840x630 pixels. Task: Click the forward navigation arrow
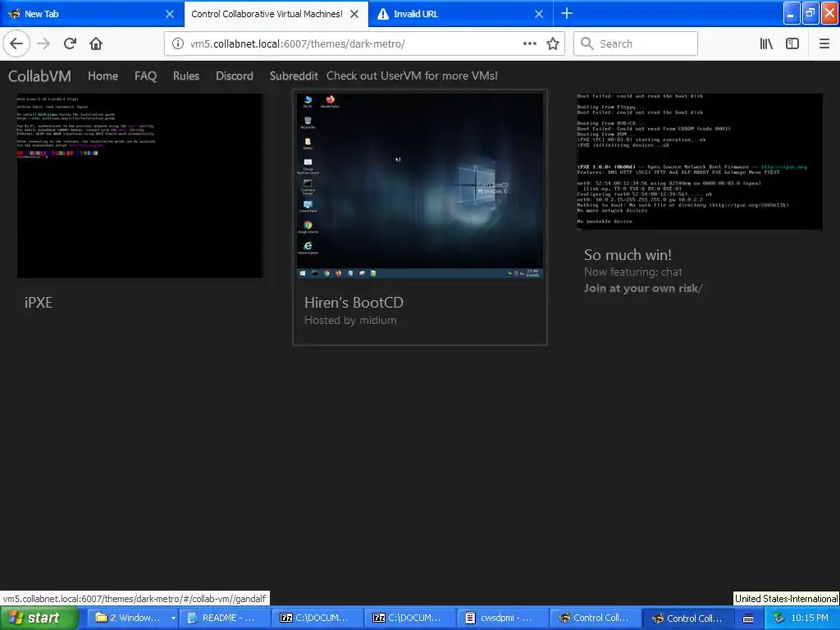(43, 43)
